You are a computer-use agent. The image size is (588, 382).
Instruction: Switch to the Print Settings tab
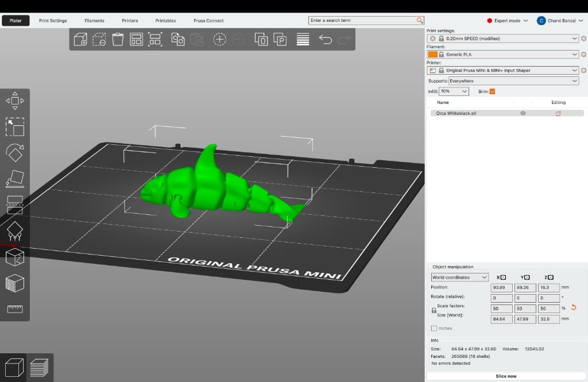[53, 21]
